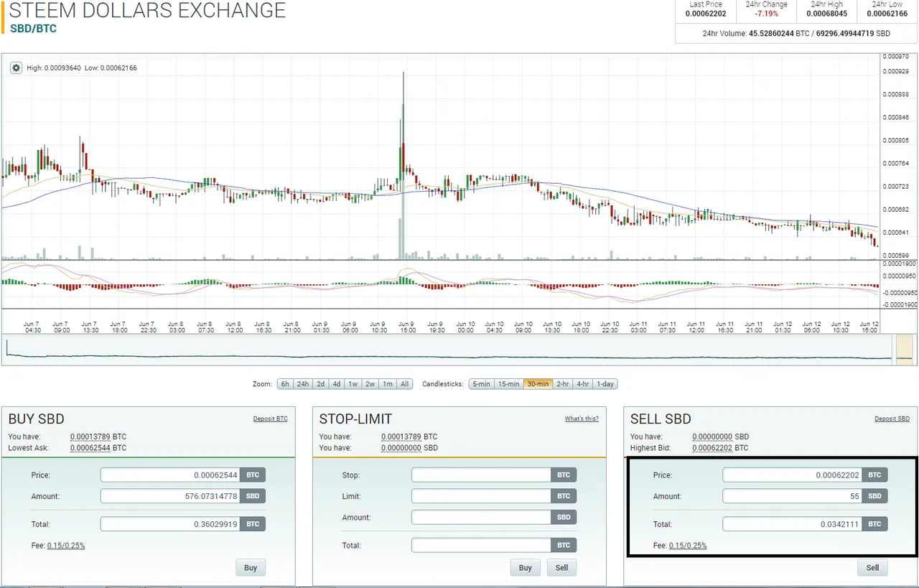
Task: Click Buy button in Stop-Limit panel
Action: (526, 567)
